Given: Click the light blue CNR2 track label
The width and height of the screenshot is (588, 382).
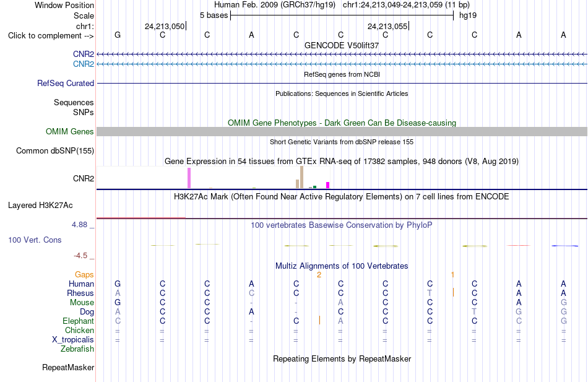Looking at the screenshot, I should [x=84, y=64].
